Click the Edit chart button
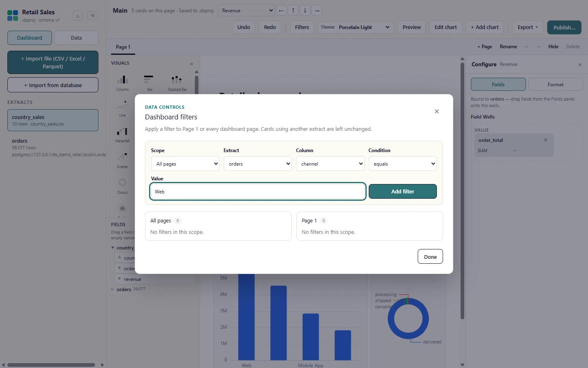 point(445,27)
